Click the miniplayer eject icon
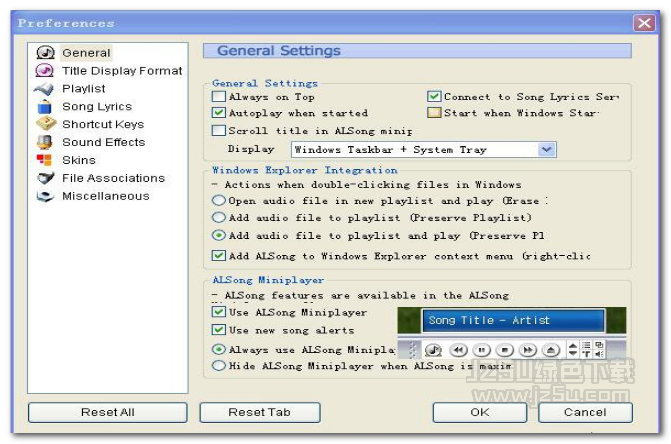The image size is (671, 444). click(x=550, y=350)
